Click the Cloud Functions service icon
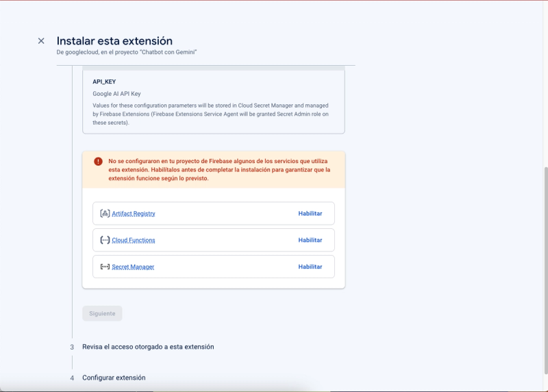The height and width of the screenshot is (392, 548). coord(105,241)
